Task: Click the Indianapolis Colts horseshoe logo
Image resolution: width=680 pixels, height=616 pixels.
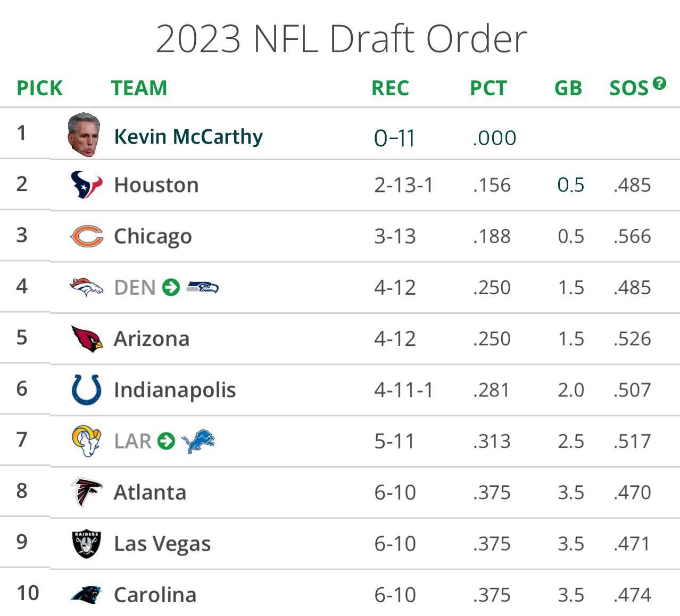Action: (x=86, y=390)
